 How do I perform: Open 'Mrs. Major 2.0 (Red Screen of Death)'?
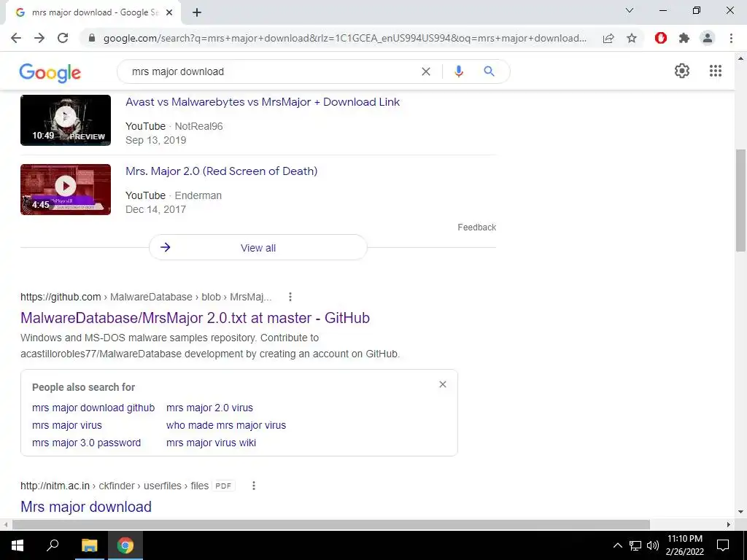[x=222, y=171]
